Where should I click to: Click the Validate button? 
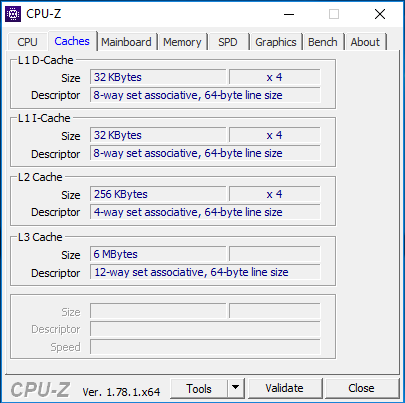click(x=285, y=388)
